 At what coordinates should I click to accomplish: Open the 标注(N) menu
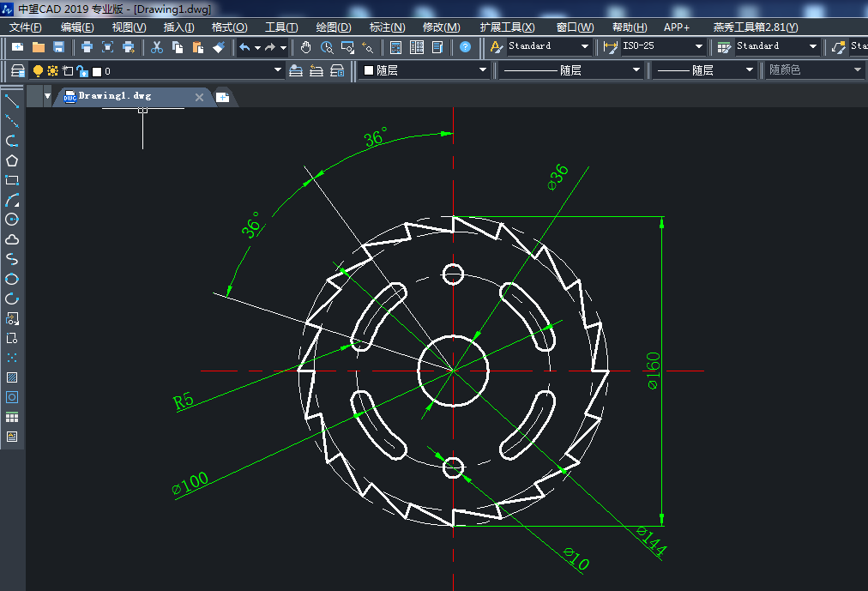[x=387, y=27]
